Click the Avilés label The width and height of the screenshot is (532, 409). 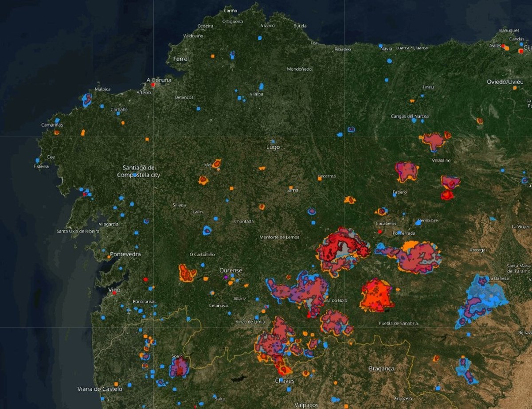495,46
